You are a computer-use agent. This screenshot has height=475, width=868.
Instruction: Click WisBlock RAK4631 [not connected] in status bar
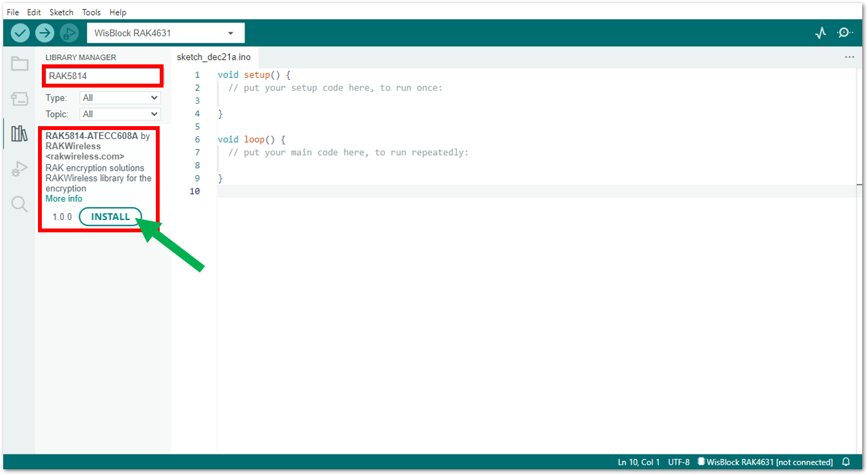click(x=765, y=462)
